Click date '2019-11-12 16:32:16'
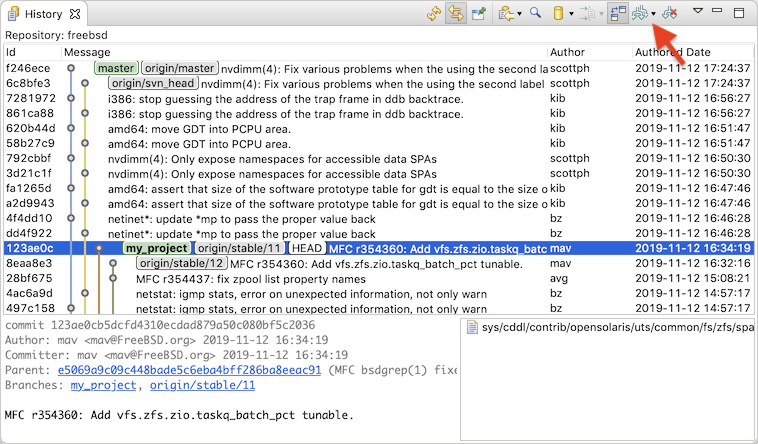 point(692,263)
